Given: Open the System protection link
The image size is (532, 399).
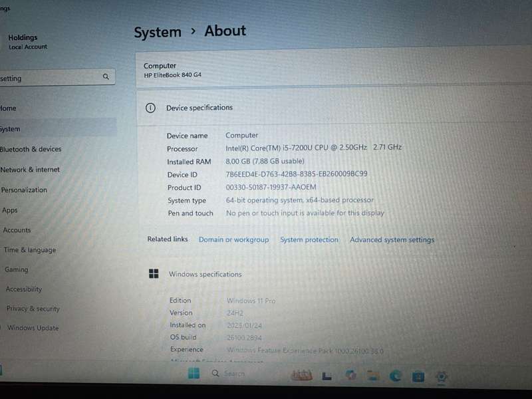Looking at the screenshot, I should pos(309,239).
